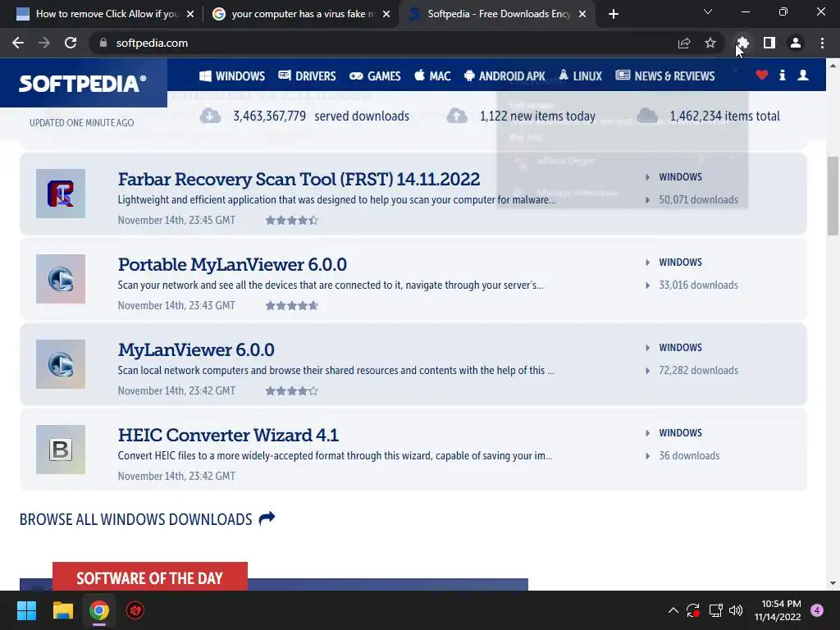Image resolution: width=840 pixels, height=630 pixels.
Task: Click Portable MyLanViewer star rating
Action: (x=292, y=305)
